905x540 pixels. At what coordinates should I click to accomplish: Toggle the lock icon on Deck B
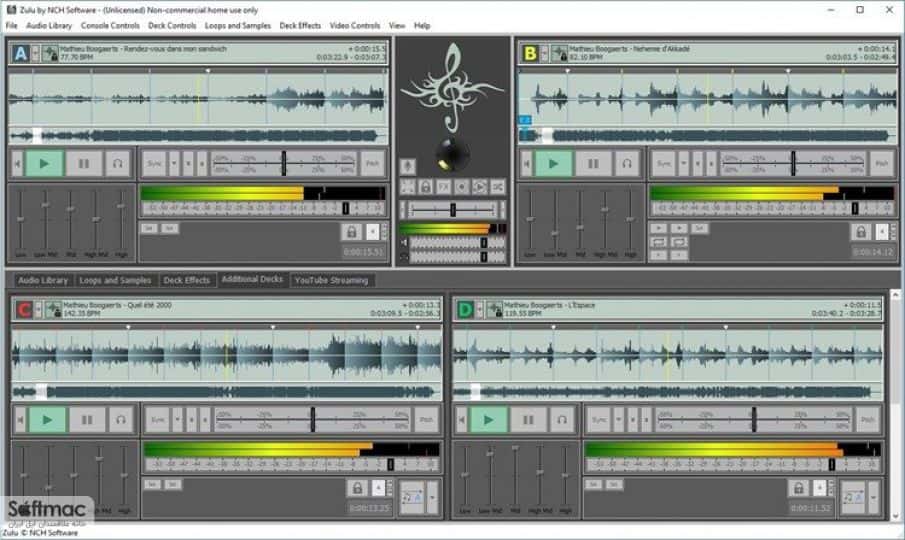point(861,232)
